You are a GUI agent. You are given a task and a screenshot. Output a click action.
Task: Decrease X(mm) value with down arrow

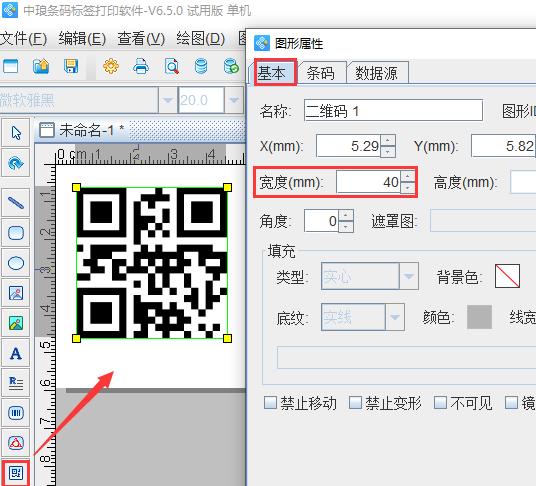388,151
